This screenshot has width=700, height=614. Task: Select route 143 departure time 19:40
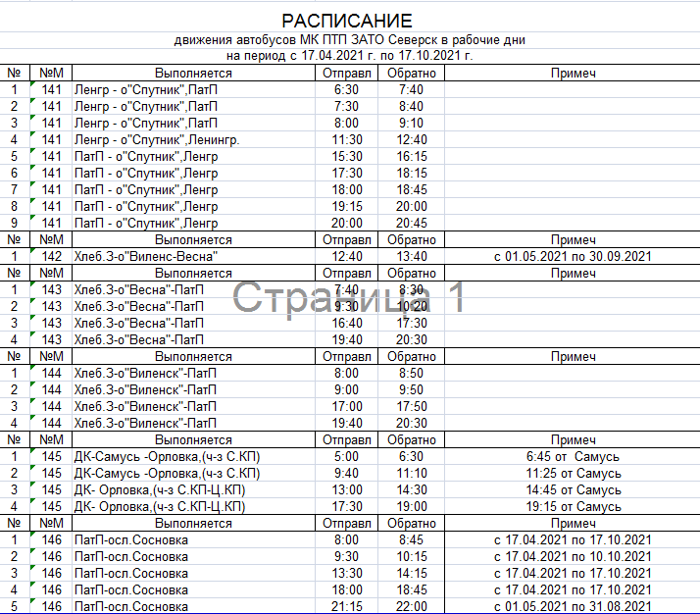(x=347, y=339)
